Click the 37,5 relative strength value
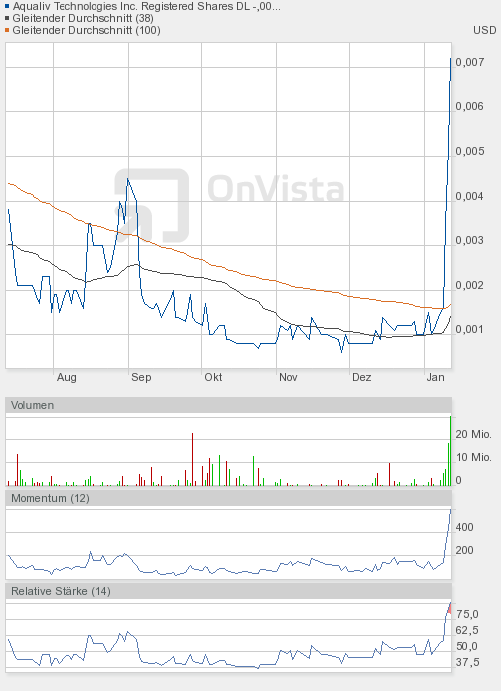Image resolution: width=501 pixels, height=691 pixels. tap(467, 662)
